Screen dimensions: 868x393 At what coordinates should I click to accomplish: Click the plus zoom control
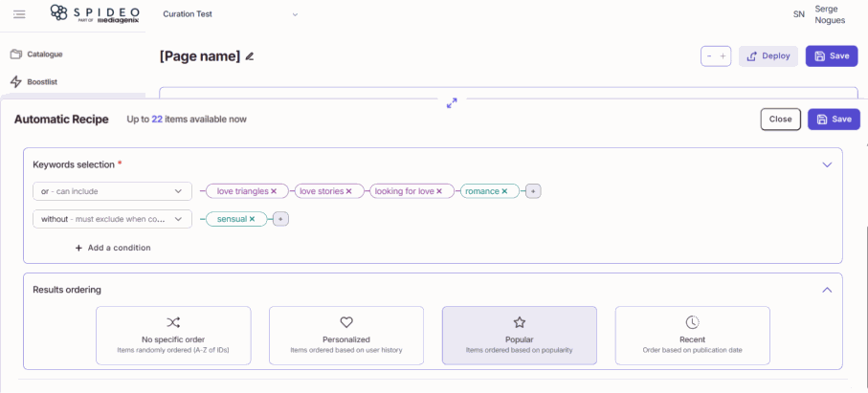coord(723,56)
